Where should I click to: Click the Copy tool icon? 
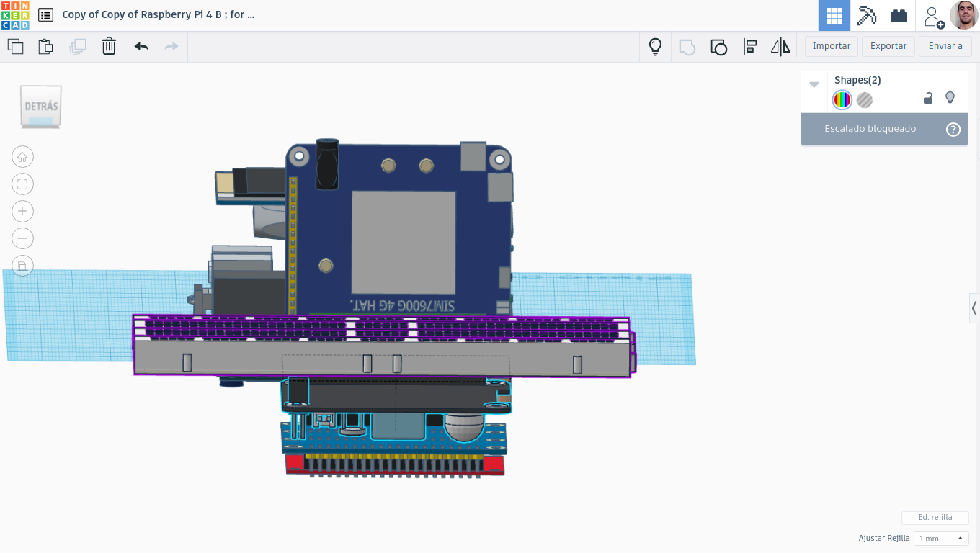pos(15,47)
